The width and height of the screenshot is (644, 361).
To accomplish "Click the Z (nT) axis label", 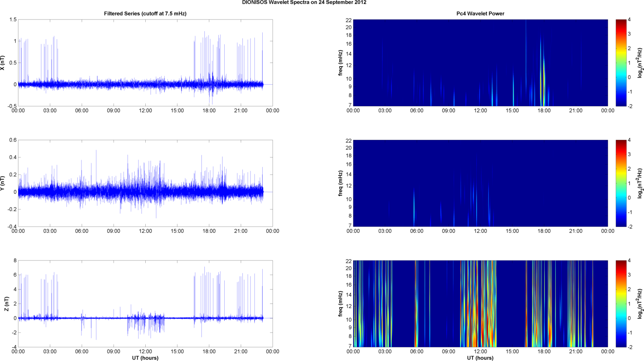I will pyautogui.click(x=6, y=304).
